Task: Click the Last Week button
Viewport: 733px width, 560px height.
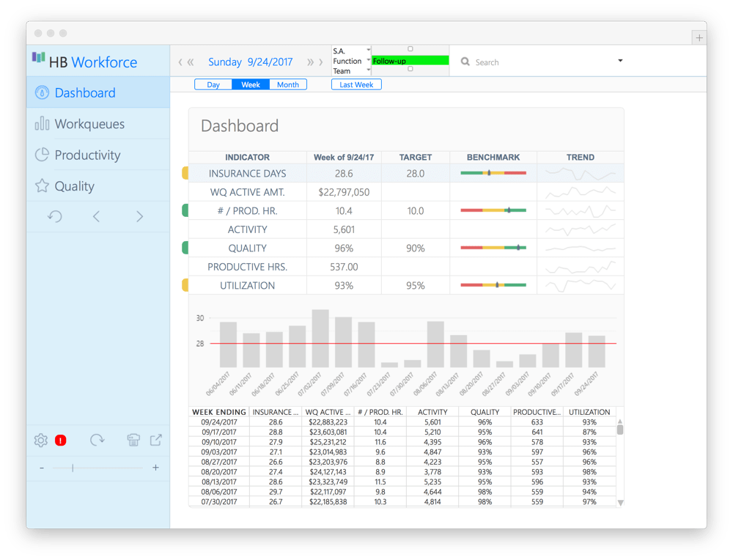Action: (356, 84)
